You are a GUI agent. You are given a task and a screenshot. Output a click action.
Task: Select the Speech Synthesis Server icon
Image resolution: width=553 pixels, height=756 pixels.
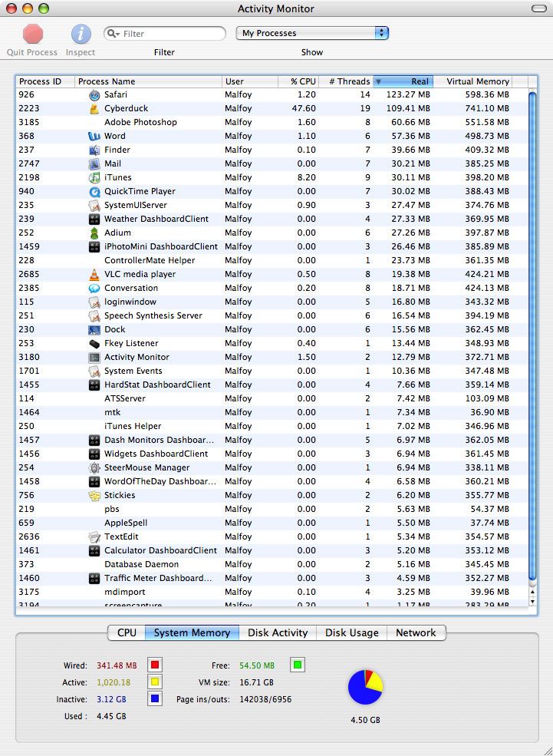(94, 315)
